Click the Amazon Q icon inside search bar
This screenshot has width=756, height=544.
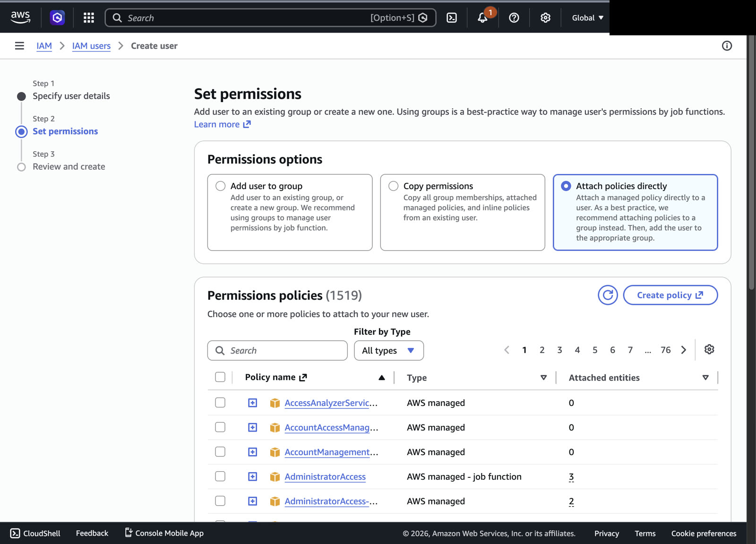[x=423, y=17]
